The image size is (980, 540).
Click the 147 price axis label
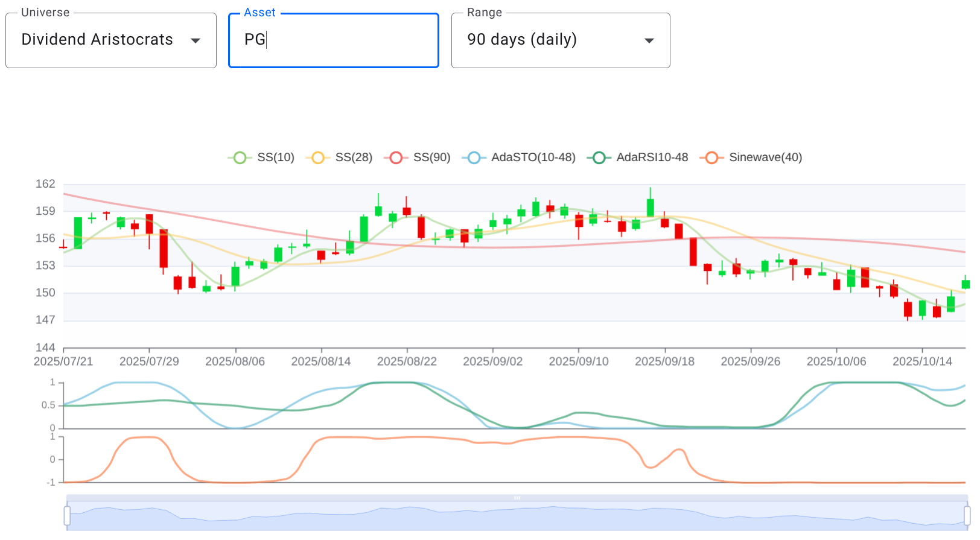(x=45, y=320)
